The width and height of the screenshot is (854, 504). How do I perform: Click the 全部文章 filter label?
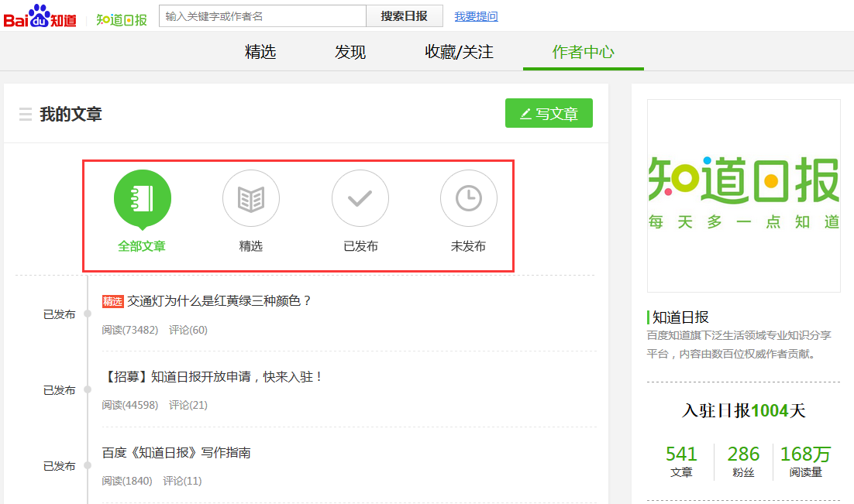[142, 246]
